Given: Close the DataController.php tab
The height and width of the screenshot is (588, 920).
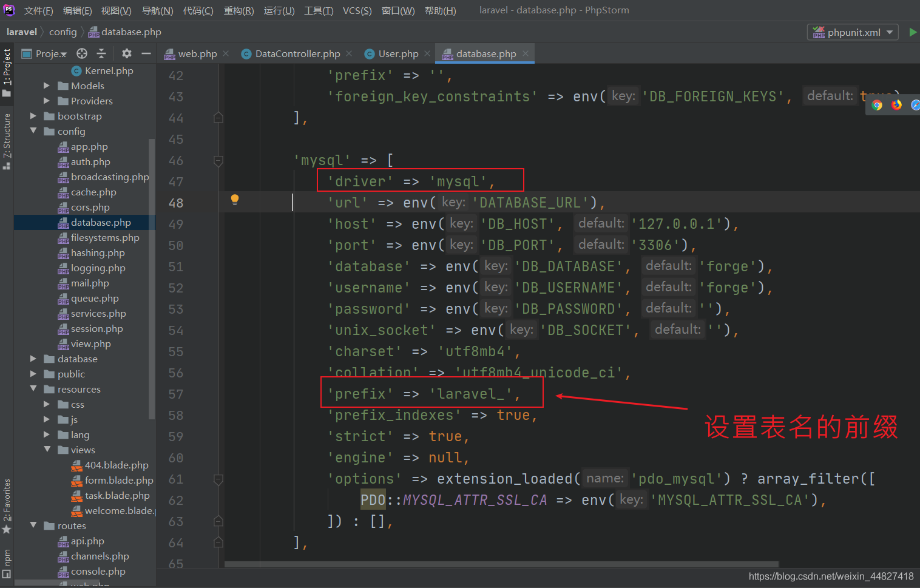Looking at the screenshot, I should pos(349,53).
